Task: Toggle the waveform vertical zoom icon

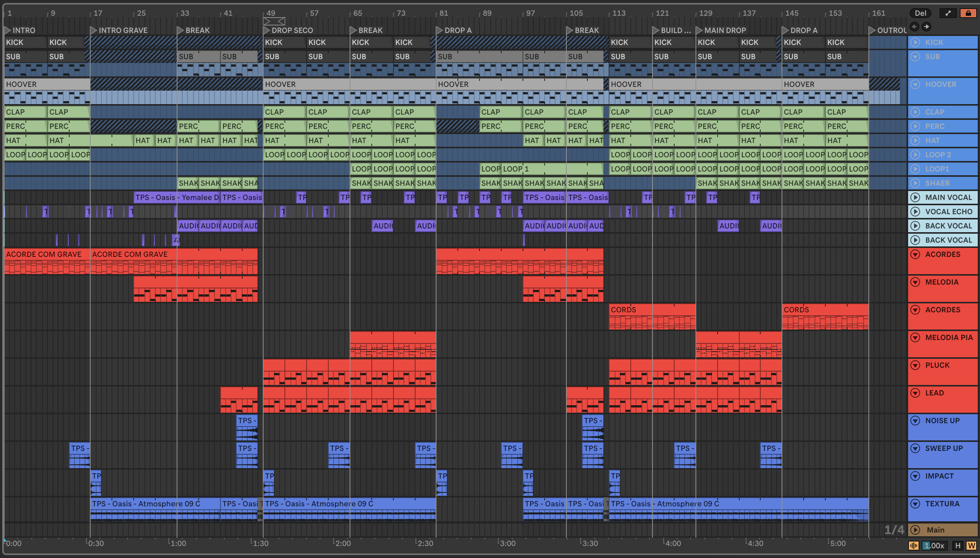Action: (913, 545)
